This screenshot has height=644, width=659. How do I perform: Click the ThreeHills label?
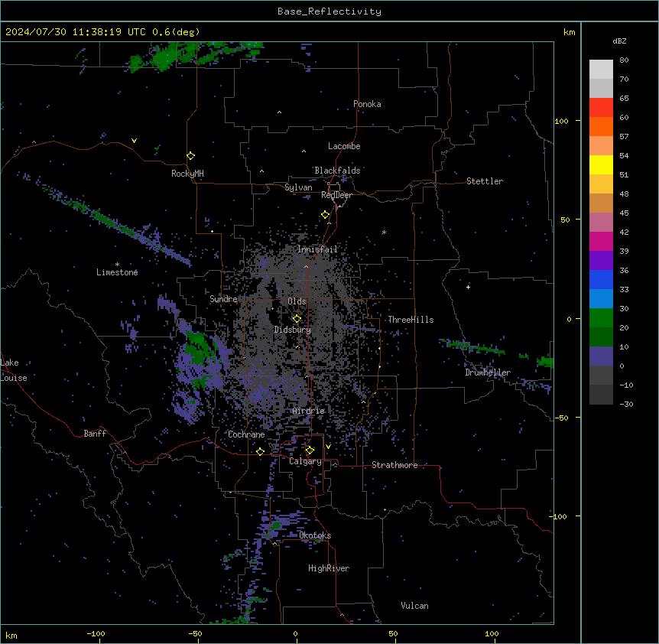[x=411, y=320]
